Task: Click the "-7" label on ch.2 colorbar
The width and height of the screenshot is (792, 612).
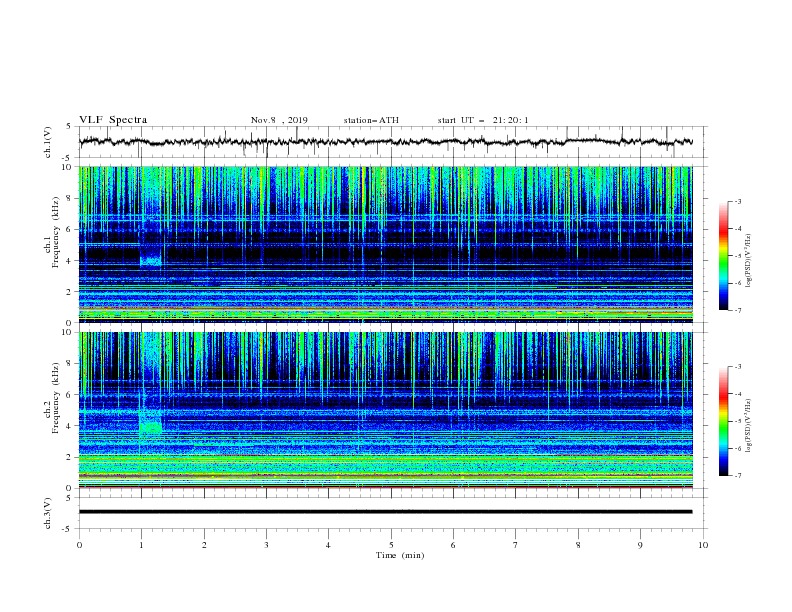Action: (x=737, y=476)
